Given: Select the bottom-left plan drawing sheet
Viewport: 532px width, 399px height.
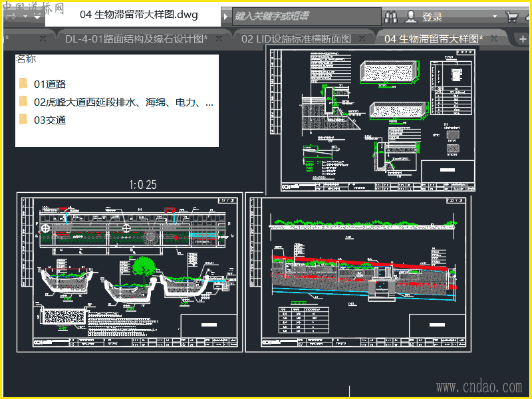Looking at the screenshot, I should tap(130, 272).
